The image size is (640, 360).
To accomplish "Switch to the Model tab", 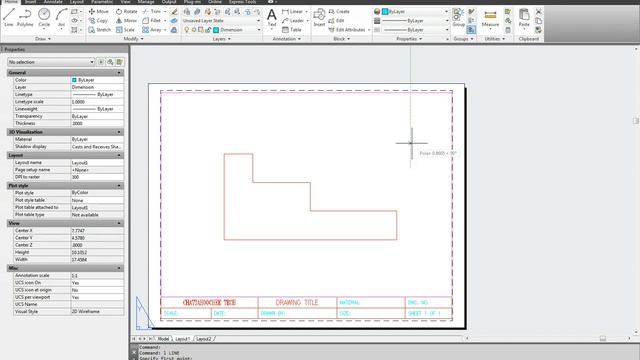I will pyautogui.click(x=163, y=339).
